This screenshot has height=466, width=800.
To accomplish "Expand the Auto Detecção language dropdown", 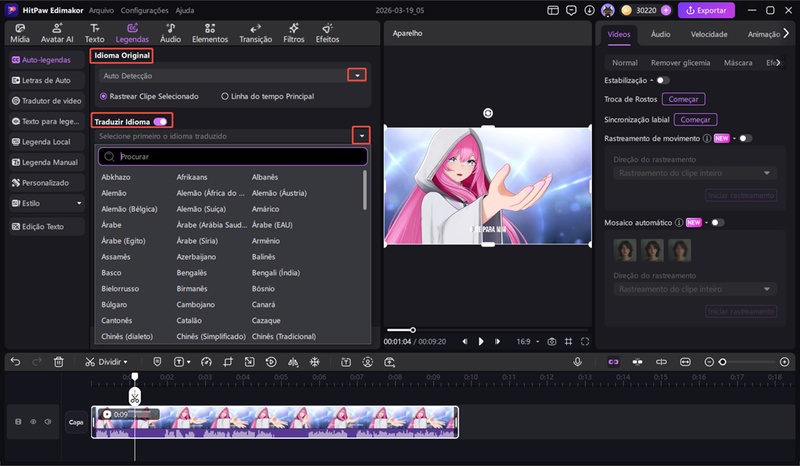I will point(357,76).
